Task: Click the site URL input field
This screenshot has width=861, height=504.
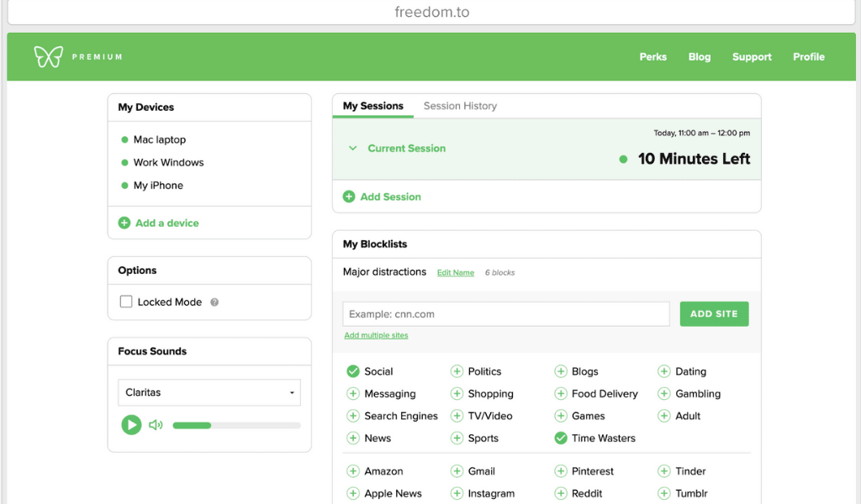Action: coord(506,313)
